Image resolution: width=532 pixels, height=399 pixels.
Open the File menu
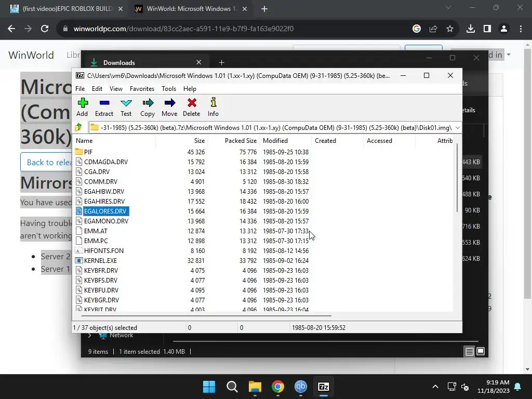click(x=80, y=88)
